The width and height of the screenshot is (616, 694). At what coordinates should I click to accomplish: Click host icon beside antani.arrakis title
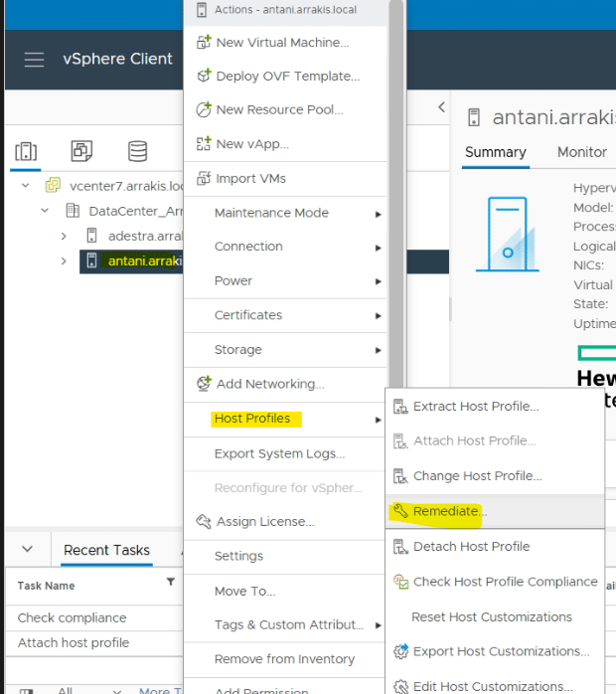point(474,117)
